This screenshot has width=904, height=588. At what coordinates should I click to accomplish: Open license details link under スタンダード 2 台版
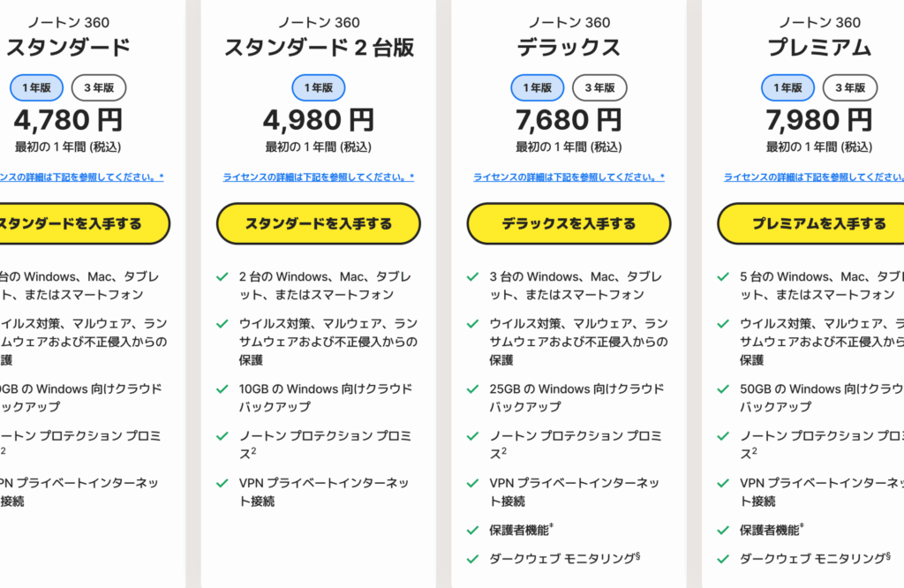coord(318,177)
